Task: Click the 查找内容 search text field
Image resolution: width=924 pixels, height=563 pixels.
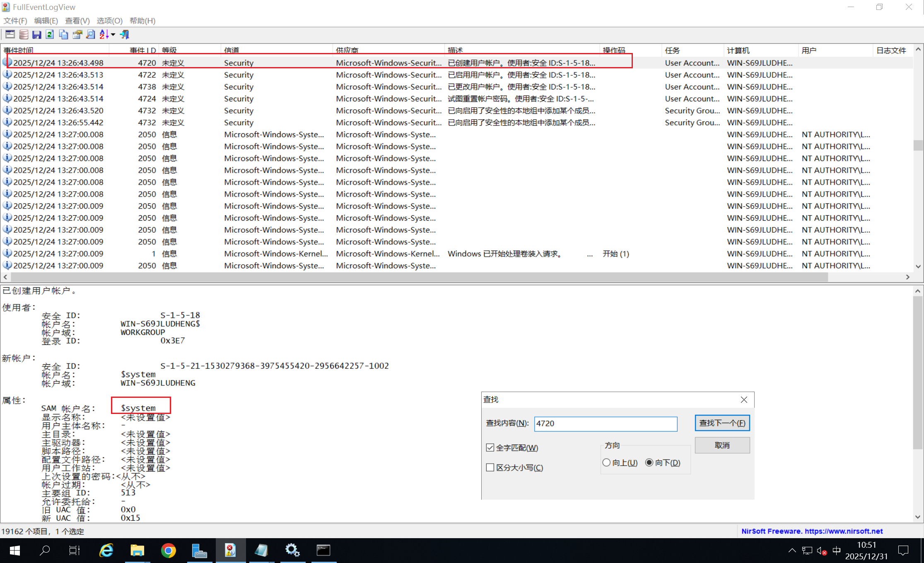Action: (x=605, y=423)
